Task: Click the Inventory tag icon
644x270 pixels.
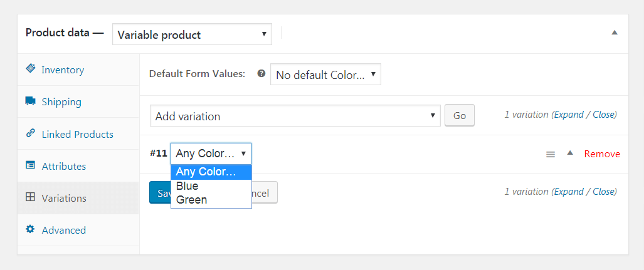Action: pyautogui.click(x=30, y=69)
